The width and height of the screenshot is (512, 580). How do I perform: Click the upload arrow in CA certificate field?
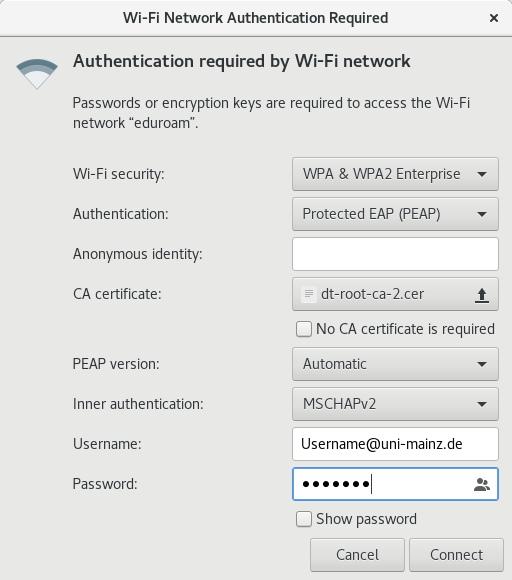pyautogui.click(x=482, y=295)
